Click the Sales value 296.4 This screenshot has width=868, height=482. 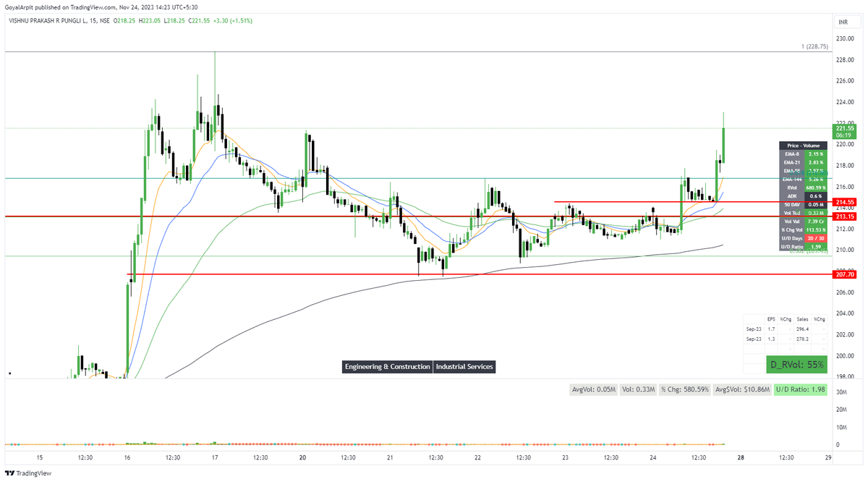802,329
